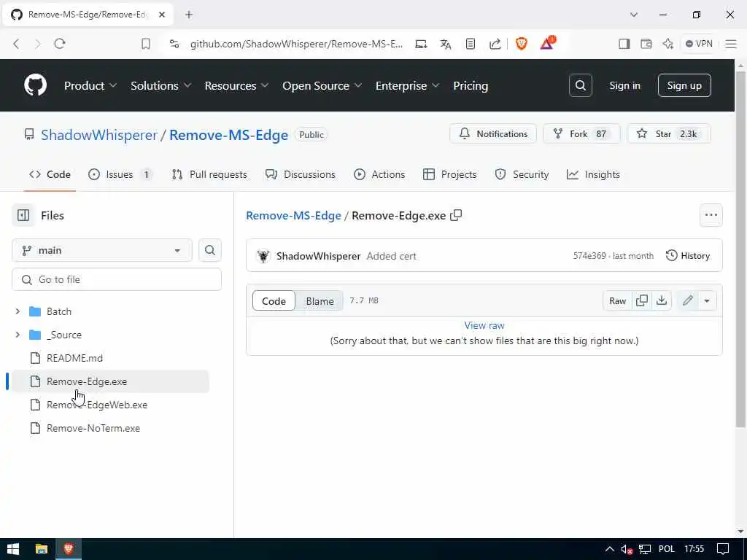Open the Projects tab
The width and height of the screenshot is (747, 560).
[449, 174]
